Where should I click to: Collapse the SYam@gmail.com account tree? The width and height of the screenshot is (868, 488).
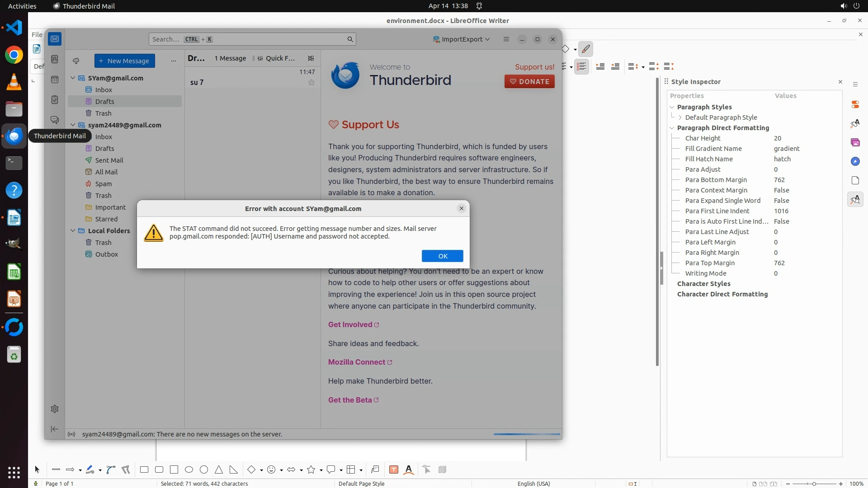click(x=73, y=78)
